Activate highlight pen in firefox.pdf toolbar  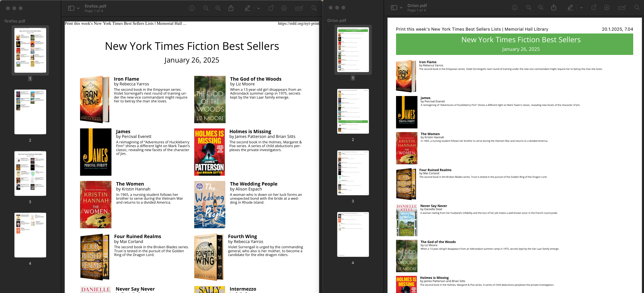click(247, 8)
